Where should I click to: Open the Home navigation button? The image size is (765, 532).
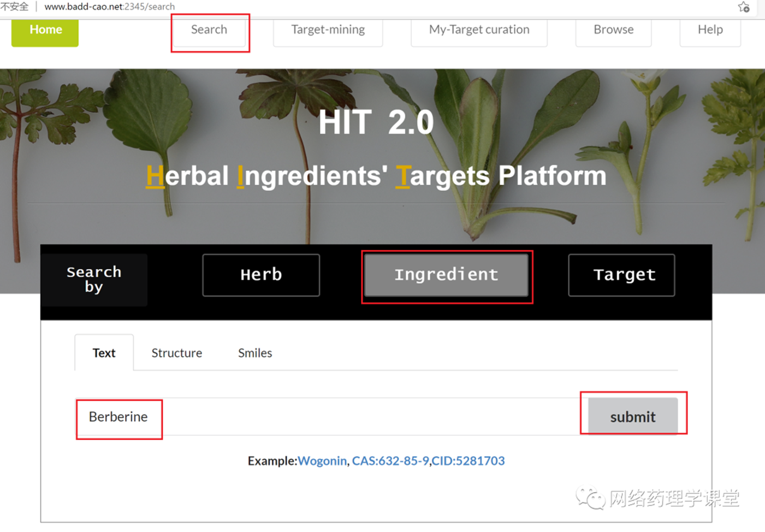point(45,31)
